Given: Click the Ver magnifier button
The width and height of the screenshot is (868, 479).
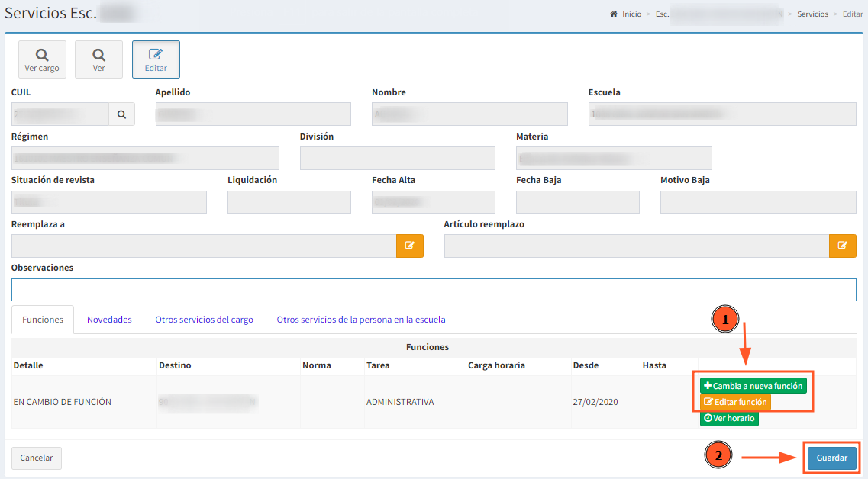Looking at the screenshot, I should (x=98, y=59).
